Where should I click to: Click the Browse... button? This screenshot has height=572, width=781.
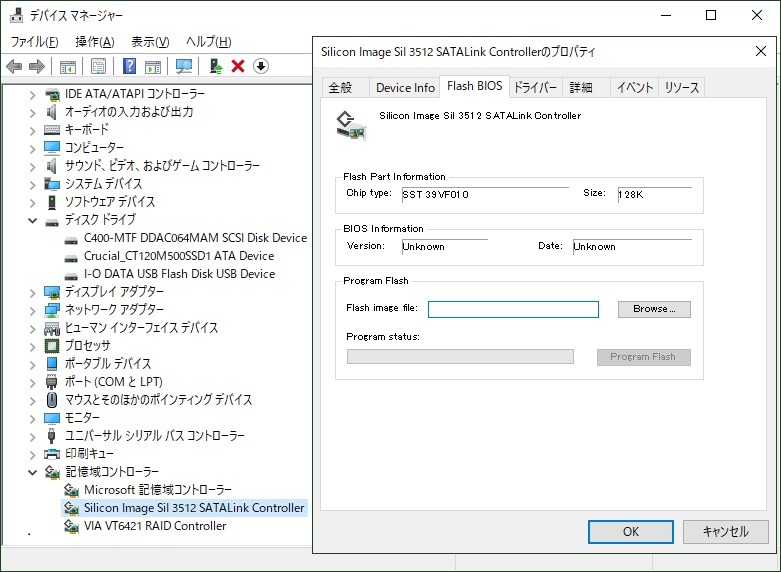tap(654, 309)
